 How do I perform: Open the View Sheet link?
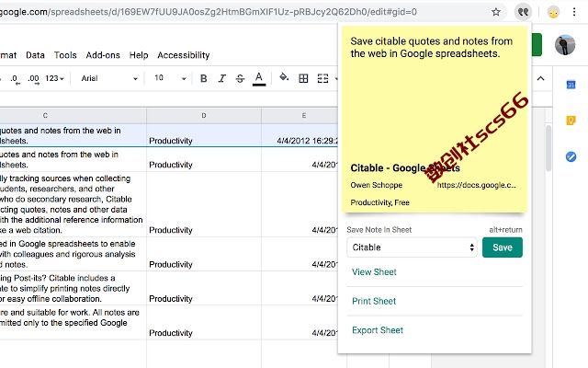374,272
